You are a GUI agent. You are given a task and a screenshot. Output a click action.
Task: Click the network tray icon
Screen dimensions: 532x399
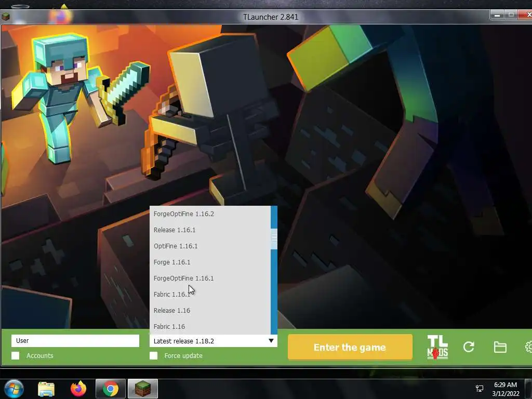pos(480,389)
